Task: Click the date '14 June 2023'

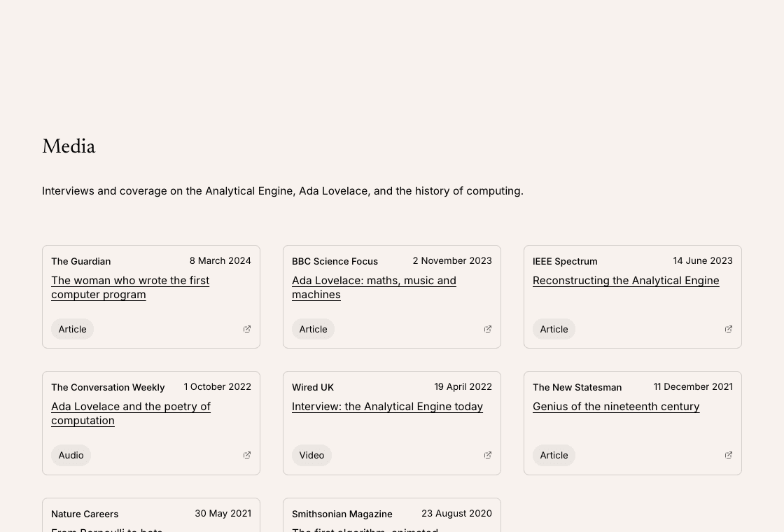Action: click(x=703, y=260)
